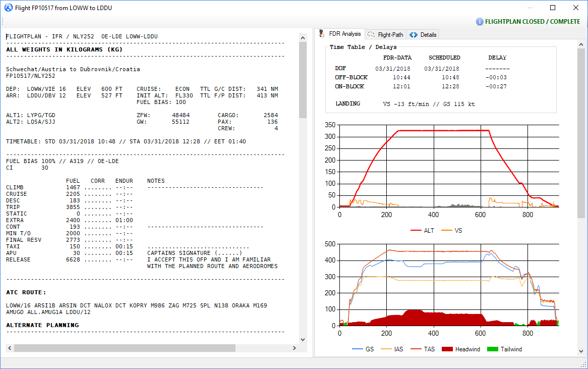Screen dimensions: 588x369
Task: Click the EXTRA fuel value 2400
Action: 73,221
